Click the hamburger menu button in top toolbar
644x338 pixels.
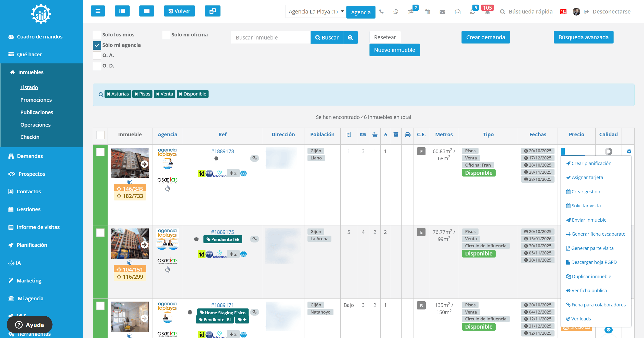(98, 11)
